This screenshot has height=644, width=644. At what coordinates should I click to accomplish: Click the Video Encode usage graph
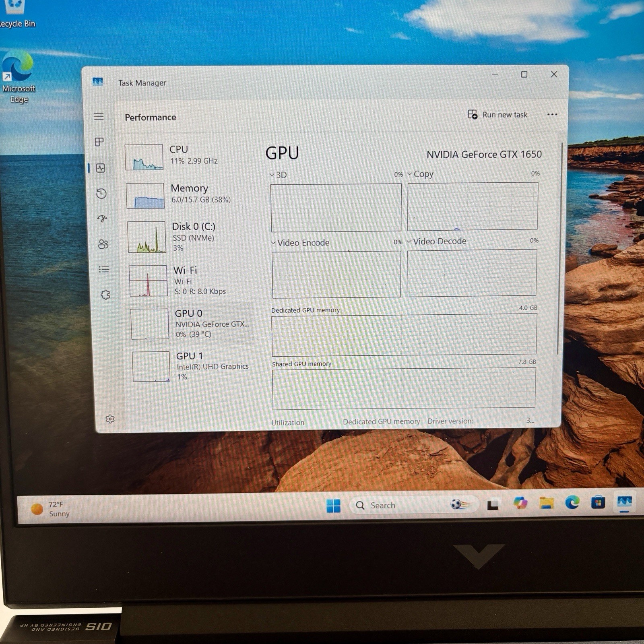point(336,275)
